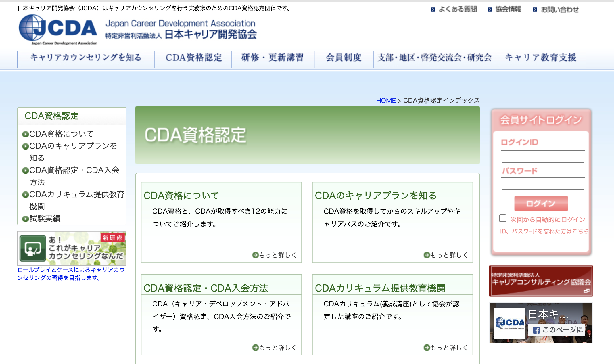The height and width of the screenshot is (364, 614).
Task: Open キャリア教育支援 navigation menu
Action: [x=540, y=58]
